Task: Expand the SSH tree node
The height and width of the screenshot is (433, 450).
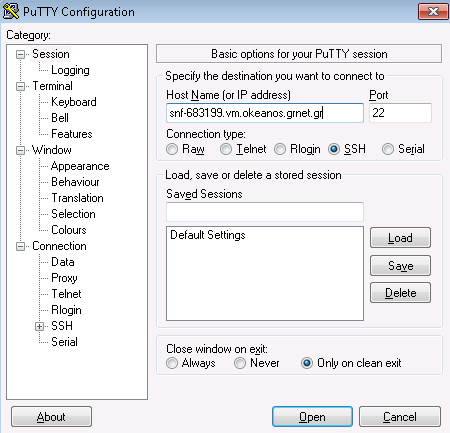Action: coord(39,326)
